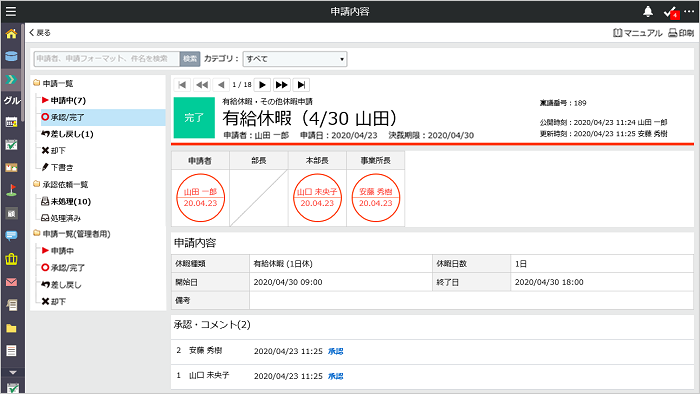The height and width of the screenshot is (394, 700).
Task: Open notifications bell
Action: (x=648, y=12)
